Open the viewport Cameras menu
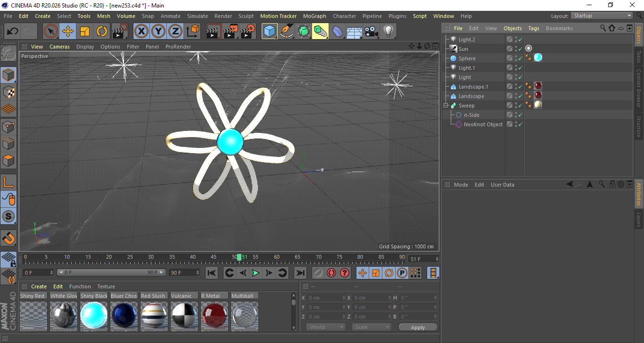644x343 pixels. click(59, 47)
